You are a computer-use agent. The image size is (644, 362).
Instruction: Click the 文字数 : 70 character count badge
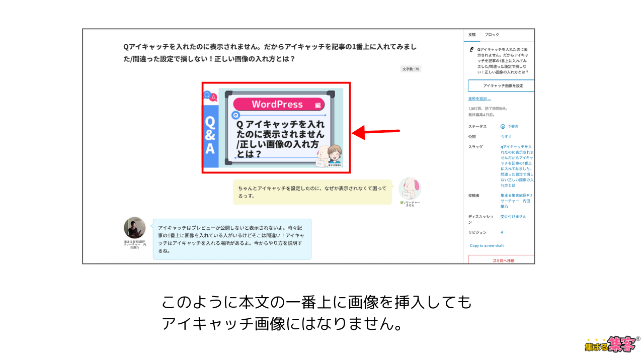[x=411, y=69]
